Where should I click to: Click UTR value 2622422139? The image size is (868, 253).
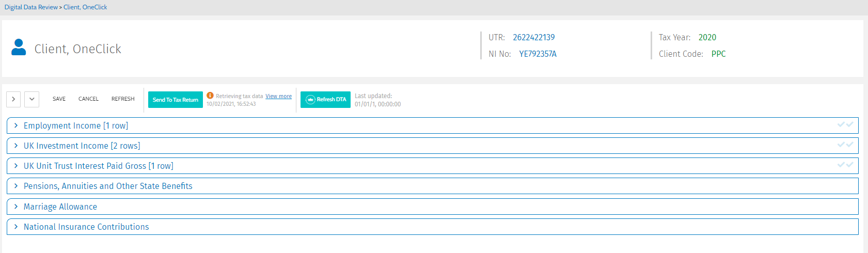534,37
